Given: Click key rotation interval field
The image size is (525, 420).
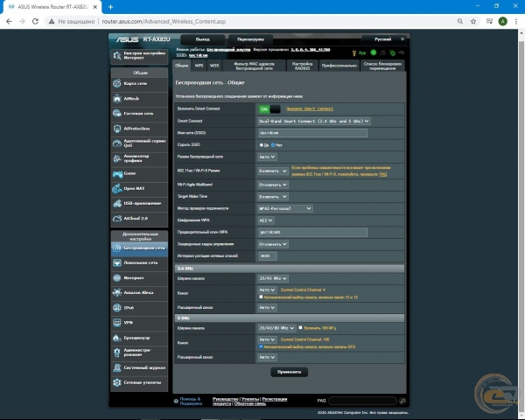Looking at the screenshot, I should click(268, 256).
